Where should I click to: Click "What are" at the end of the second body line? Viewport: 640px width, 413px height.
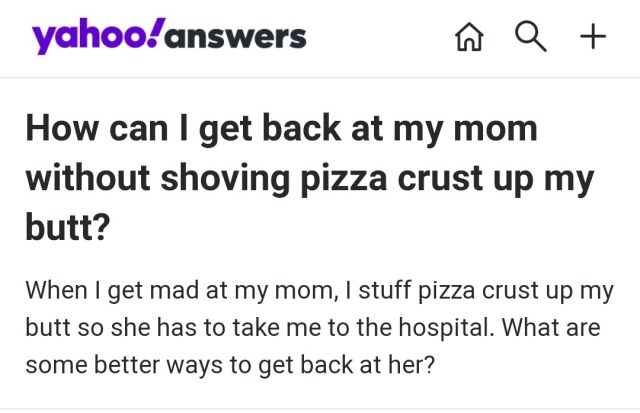[556, 327]
